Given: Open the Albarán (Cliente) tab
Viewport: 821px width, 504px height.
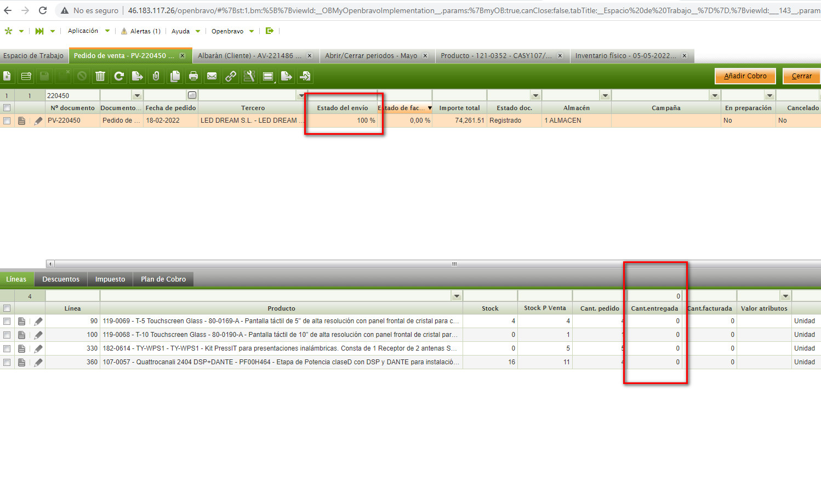Looking at the screenshot, I should (249, 56).
